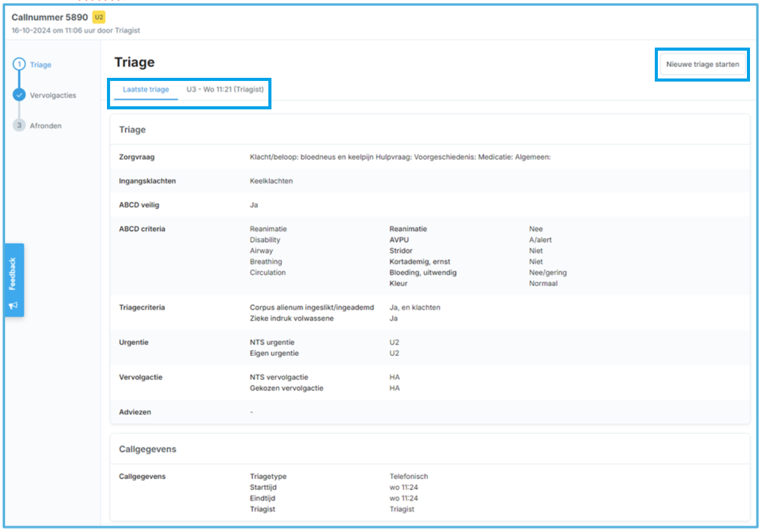Switch to the Laatste triage tab

tap(146, 90)
